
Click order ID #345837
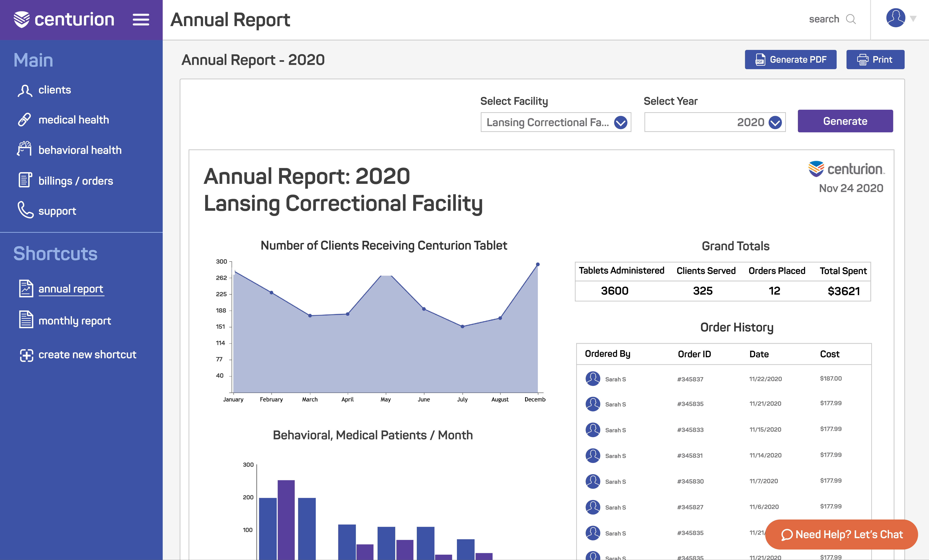[x=690, y=379]
